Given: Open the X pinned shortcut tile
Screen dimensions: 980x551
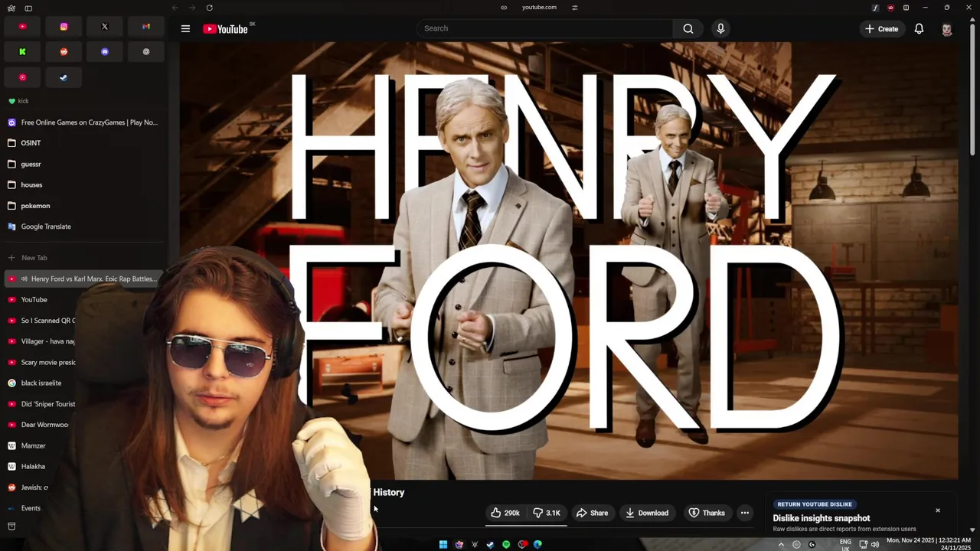Looking at the screenshot, I should (x=105, y=27).
